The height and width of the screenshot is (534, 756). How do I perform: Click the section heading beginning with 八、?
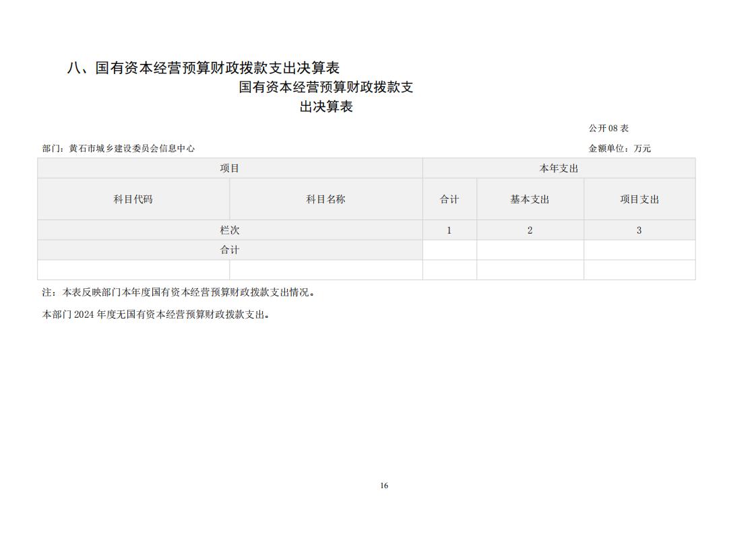(203, 68)
